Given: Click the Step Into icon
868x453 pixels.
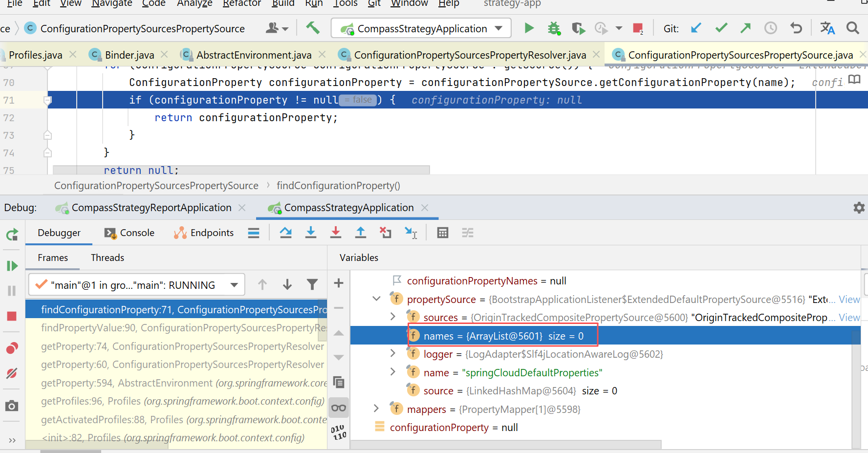Looking at the screenshot, I should pos(310,233).
